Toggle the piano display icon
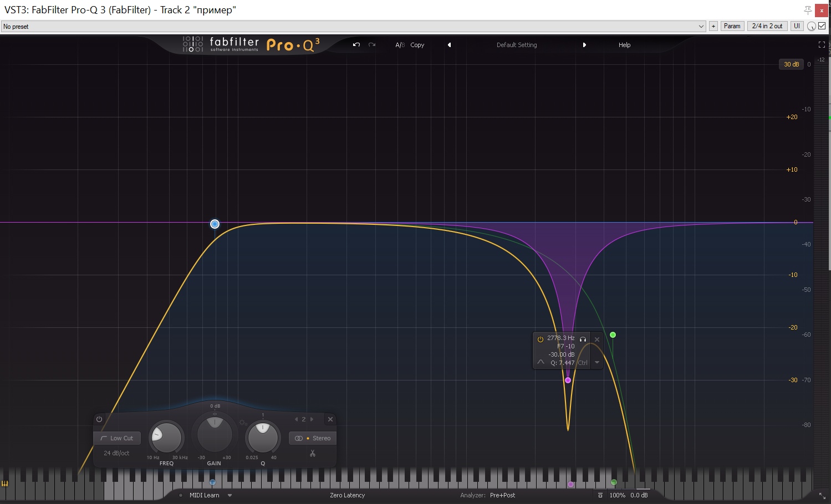Screen dimensions: 831x504 [x=5, y=484]
